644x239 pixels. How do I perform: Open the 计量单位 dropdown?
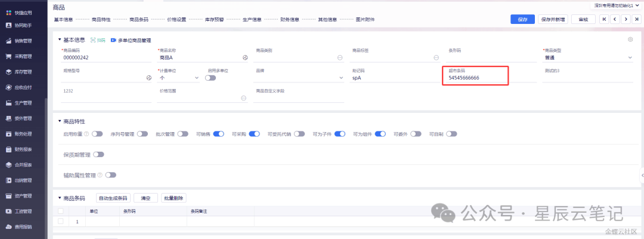[245, 78]
